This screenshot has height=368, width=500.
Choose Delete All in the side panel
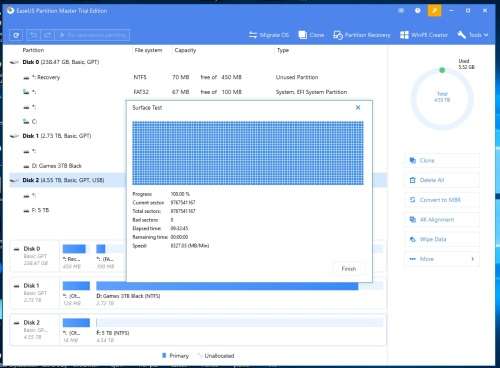[x=442, y=180]
